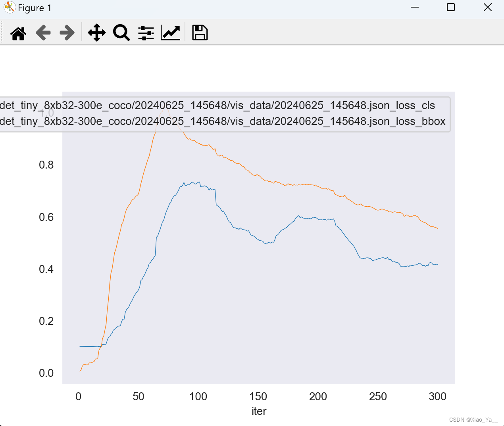Screen dimensions: 504x426
Task: Click the 0.8 y-axis tick label
Action: pyautogui.click(x=46, y=165)
